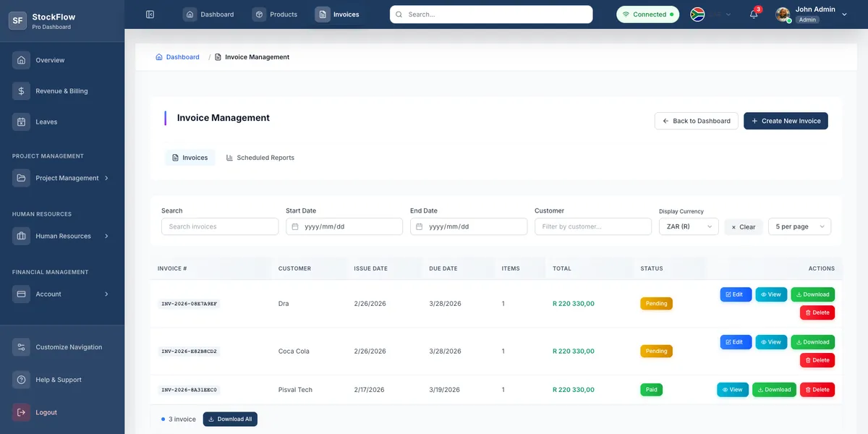Open the 5 per page dropdown
The height and width of the screenshot is (434, 868).
(799, 226)
